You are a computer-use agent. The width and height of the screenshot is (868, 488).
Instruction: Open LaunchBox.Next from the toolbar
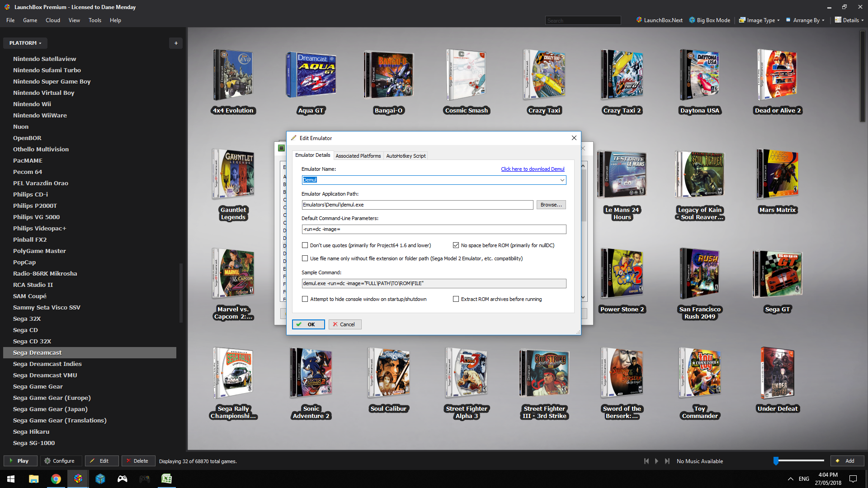click(659, 20)
